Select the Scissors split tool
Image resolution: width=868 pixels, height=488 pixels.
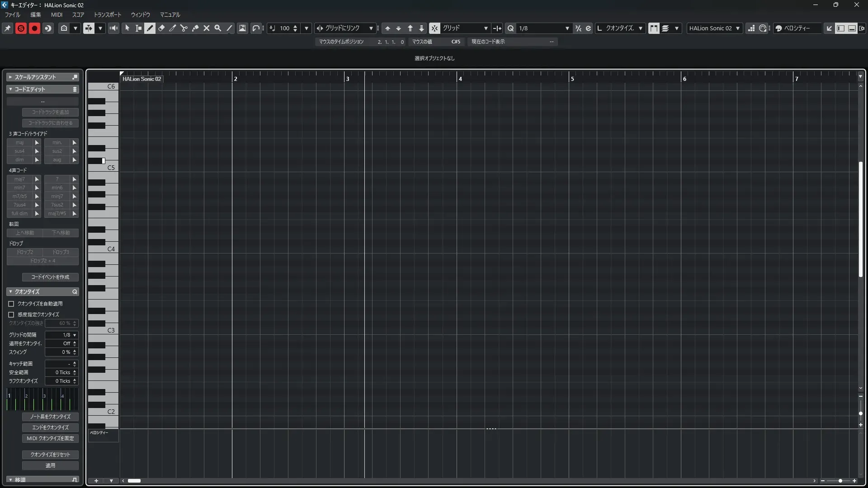pos(184,28)
